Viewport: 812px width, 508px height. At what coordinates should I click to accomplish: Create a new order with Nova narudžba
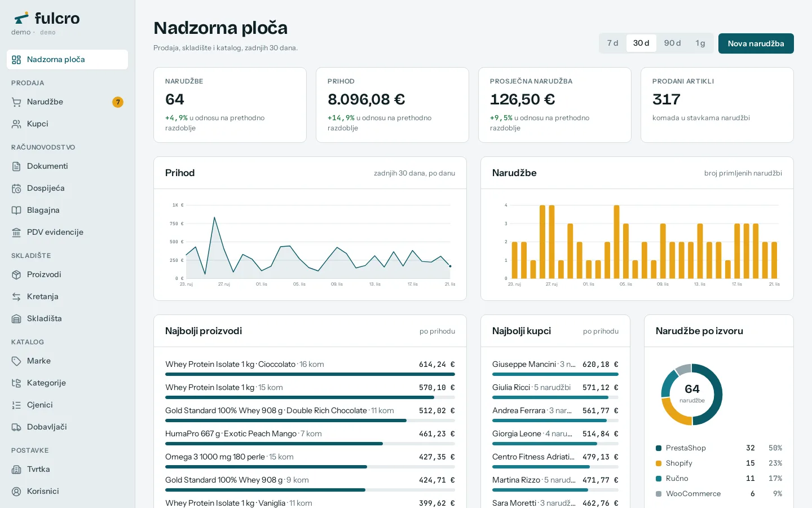tap(756, 43)
